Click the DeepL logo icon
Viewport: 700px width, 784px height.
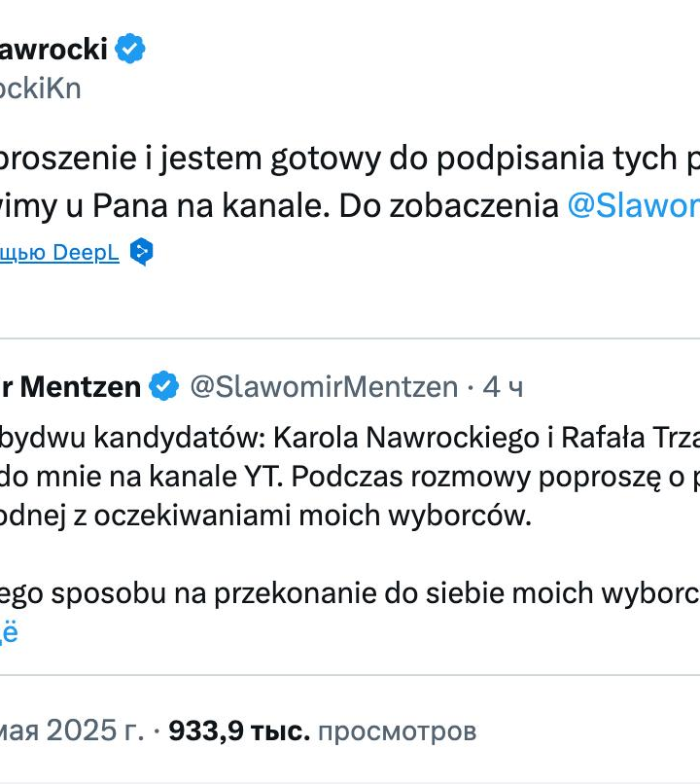point(141,252)
